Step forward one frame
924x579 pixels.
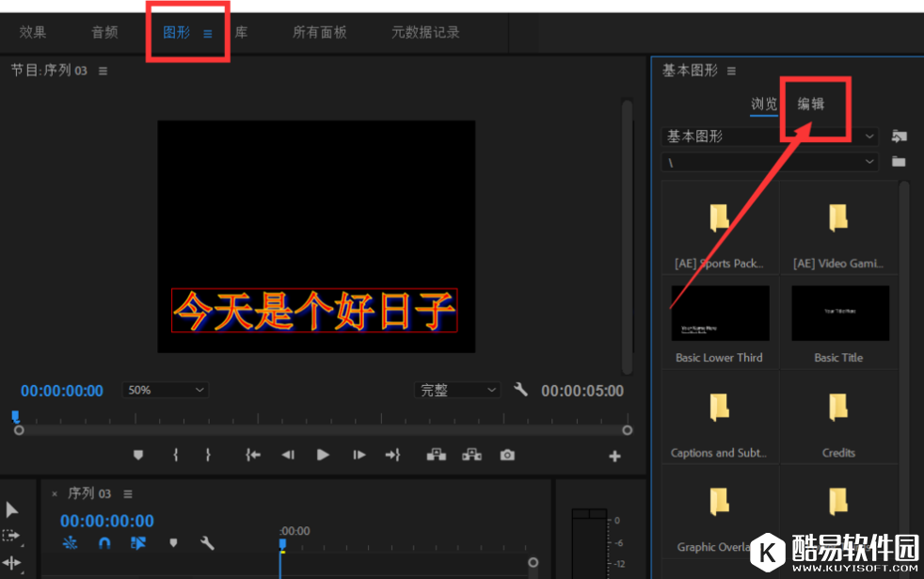(x=358, y=455)
